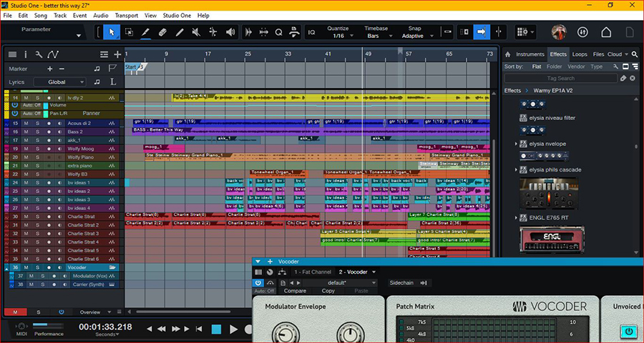644x343 pixels.
Task: Open the Snap Adaptive dropdown
Action: [x=413, y=36]
